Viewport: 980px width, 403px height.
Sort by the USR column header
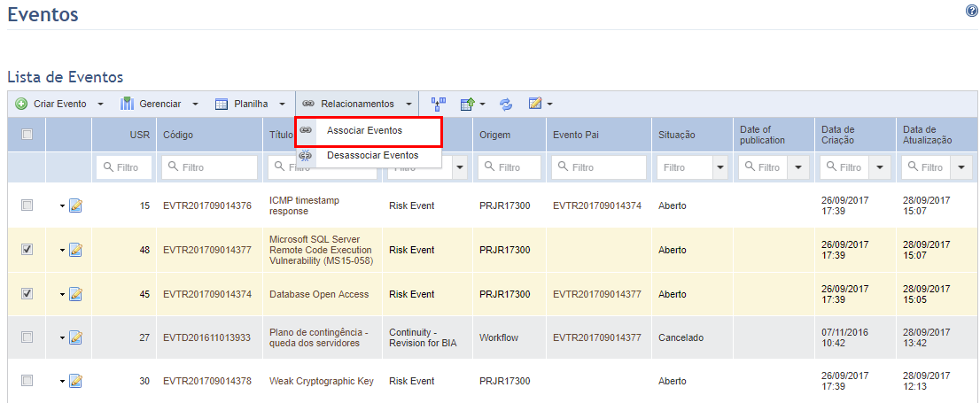pos(141,135)
